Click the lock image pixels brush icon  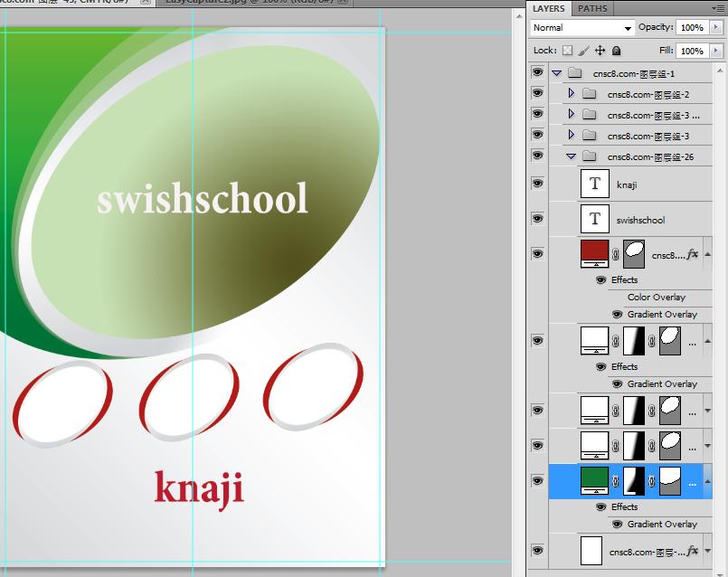(x=584, y=52)
